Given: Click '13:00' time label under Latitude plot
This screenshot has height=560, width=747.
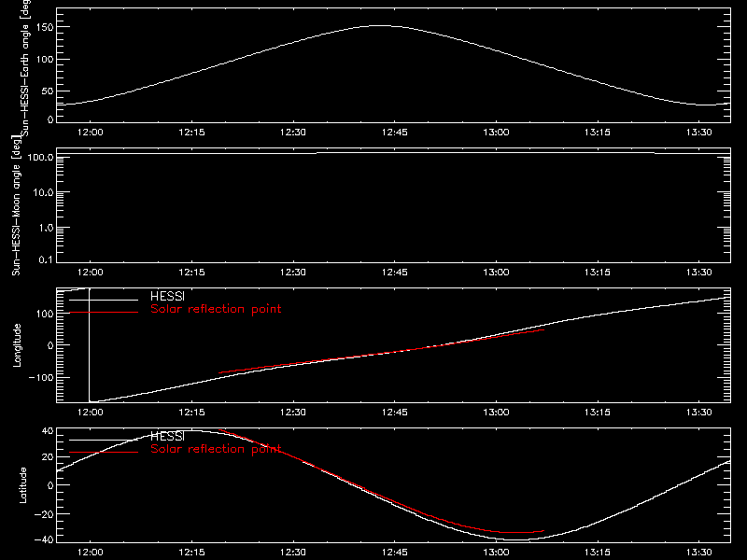Looking at the screenshot, I should (496, 552).
